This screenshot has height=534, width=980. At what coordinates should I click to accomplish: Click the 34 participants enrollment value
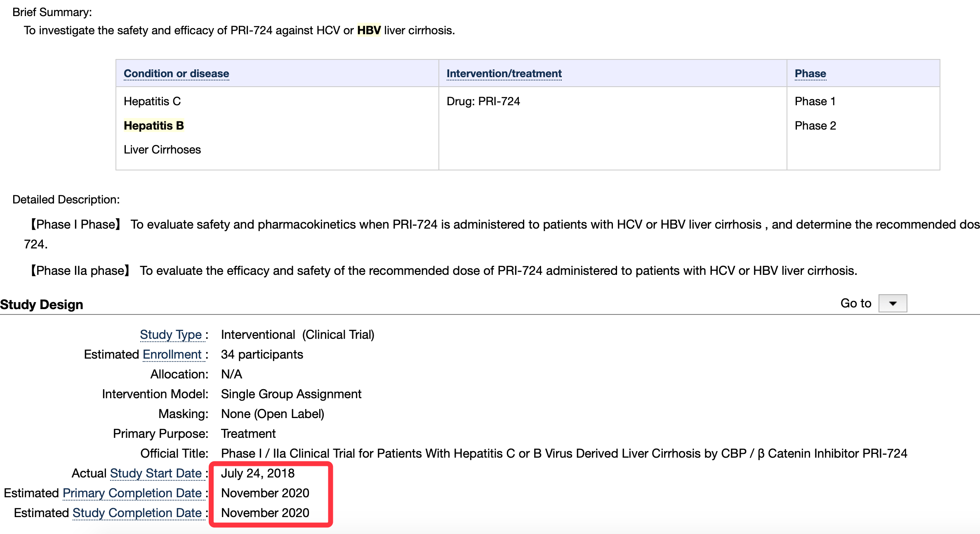click(x=262, y=354)
